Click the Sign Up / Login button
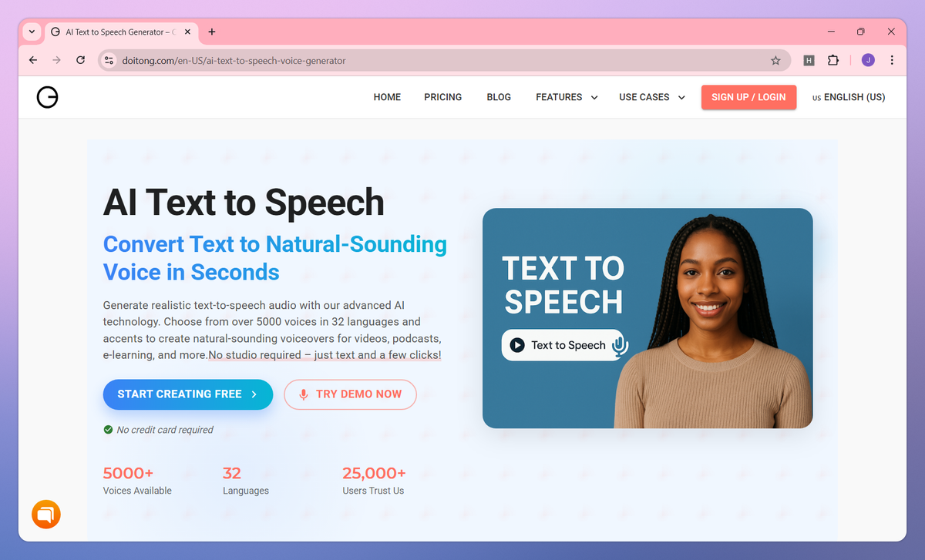The width and height of the screenshot is (925, 560). (748, 97)
